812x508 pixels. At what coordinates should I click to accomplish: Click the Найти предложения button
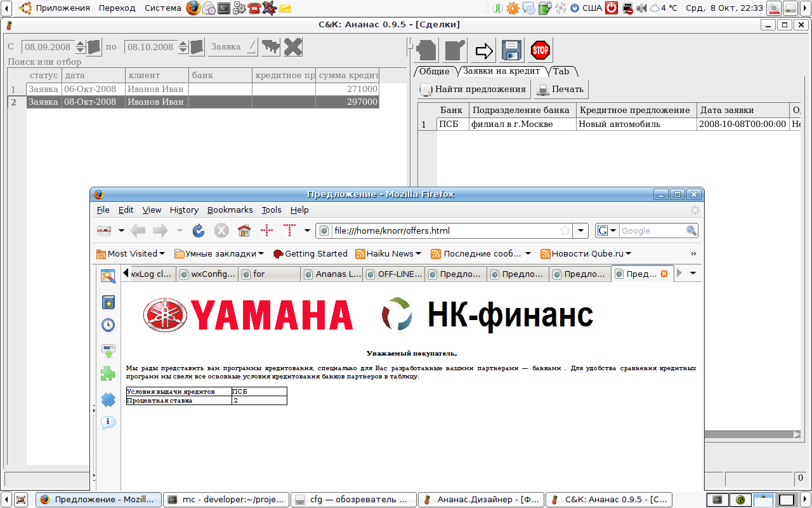pos(473,90)
